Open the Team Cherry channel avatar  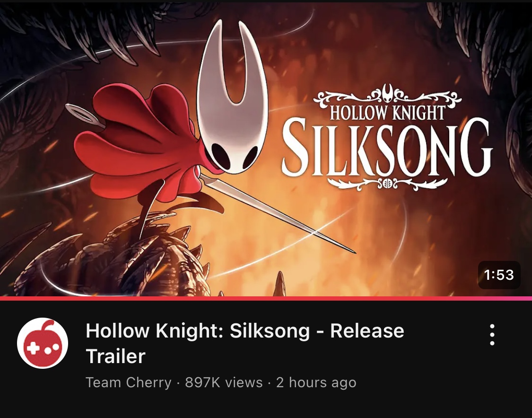(x=43, y=343)
